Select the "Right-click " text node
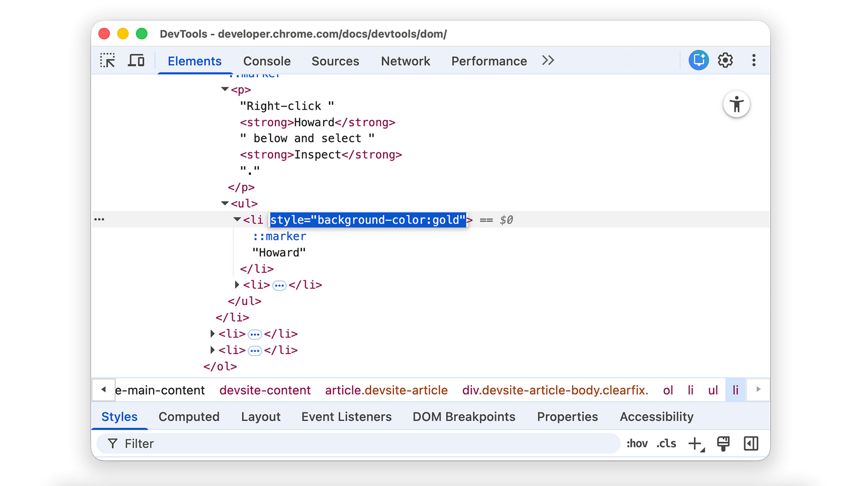The image size is (856, 486). [x=287, y=106]
